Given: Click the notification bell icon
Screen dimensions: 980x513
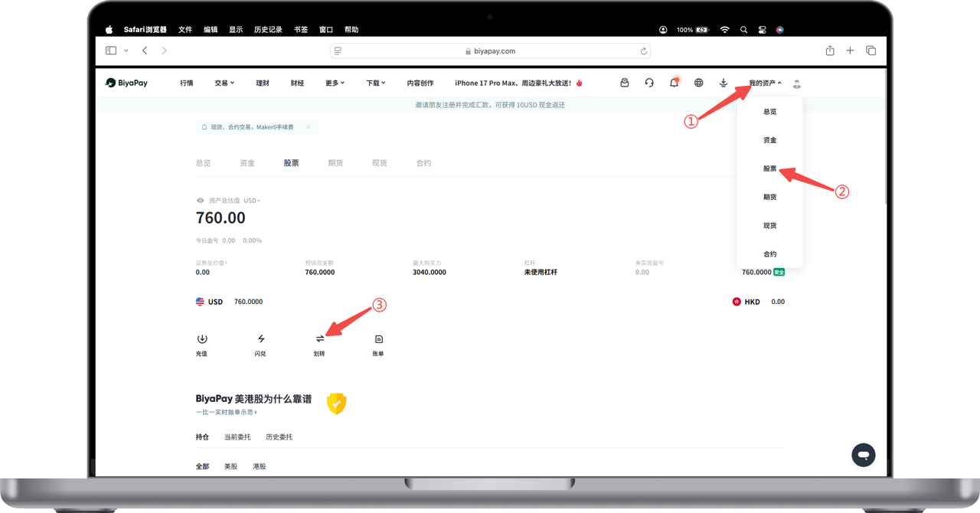Looking at the screenshot, I should pyautogui.click(x=674, y=83).
